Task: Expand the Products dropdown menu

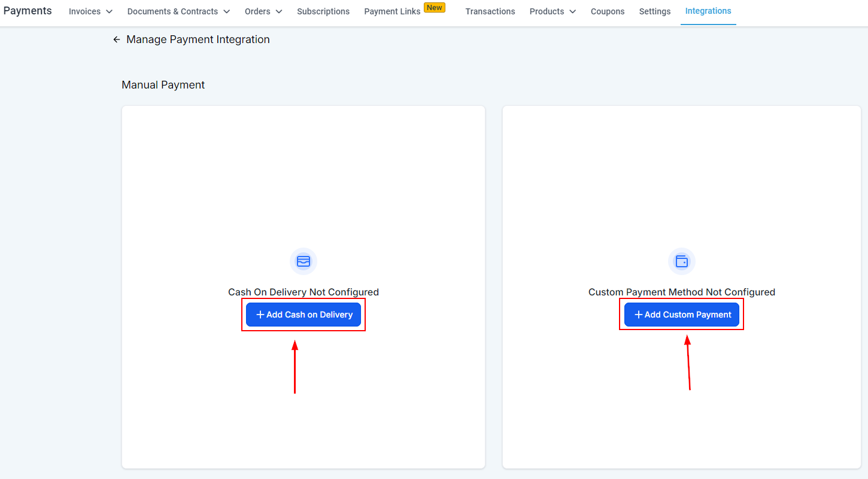Action: coord(553,11)
